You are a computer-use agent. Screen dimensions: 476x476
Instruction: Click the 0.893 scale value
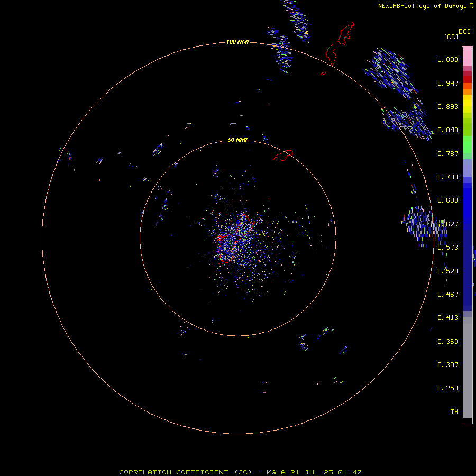click(448, 106)
